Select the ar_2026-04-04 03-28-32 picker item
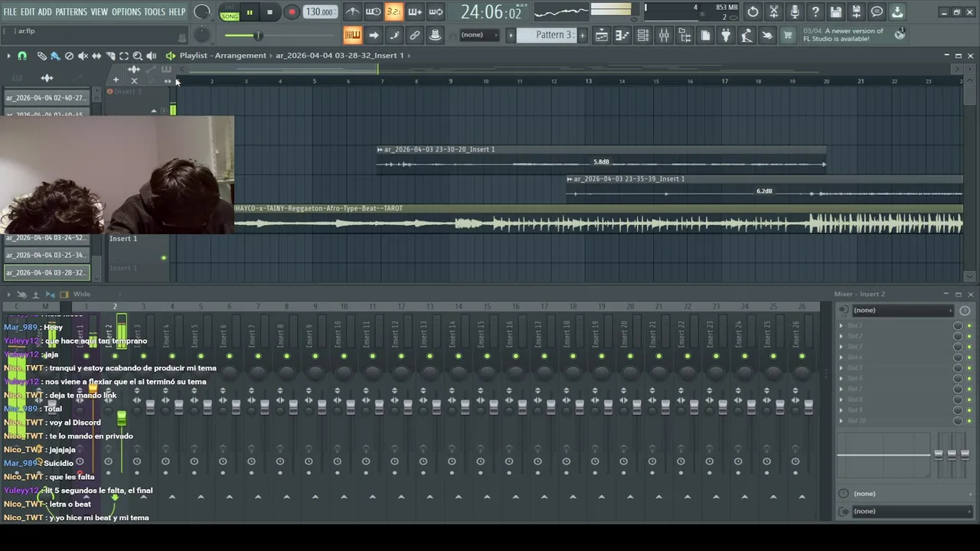The height and width of the screenshot is (551, 980). point(47,272)
